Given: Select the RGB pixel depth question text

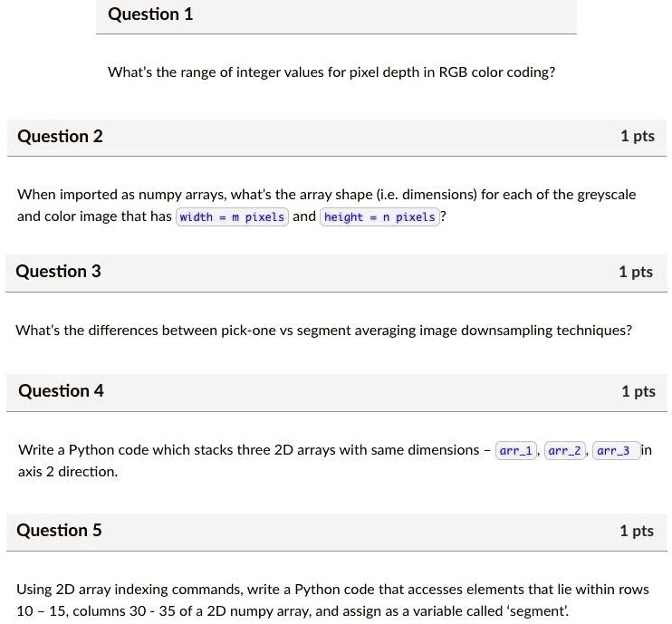Looking at the screenshot, I should [331, 72].
